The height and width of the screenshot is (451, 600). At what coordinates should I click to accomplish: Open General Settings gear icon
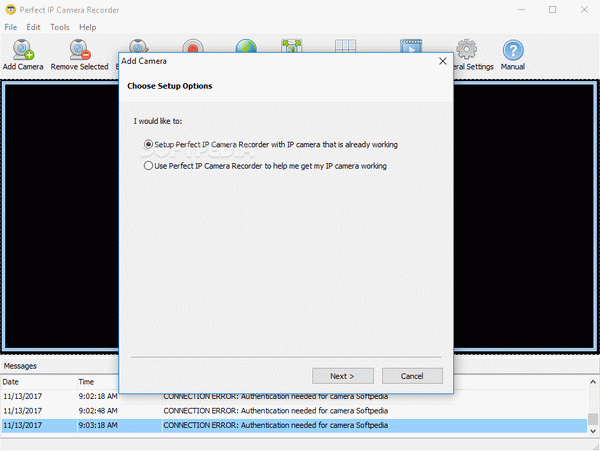pyautogui.click(x=466, y=49)
